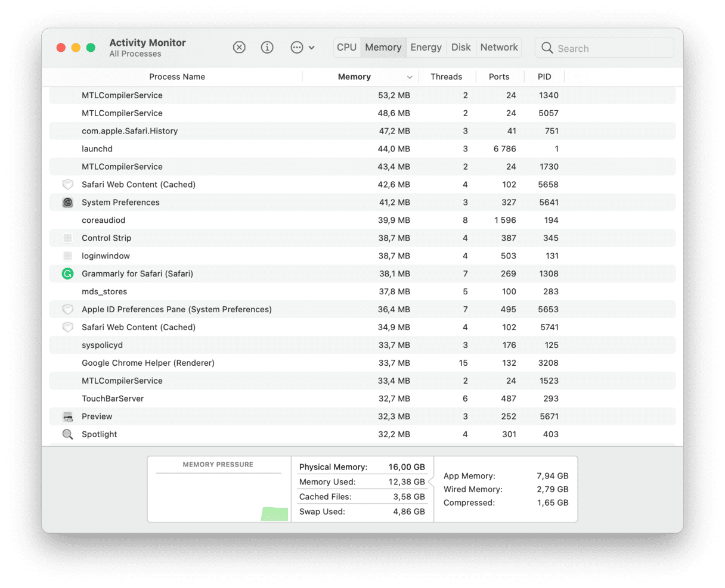
Task: Click the Grammarly for Safari green icon
Action: pos(68,274)
